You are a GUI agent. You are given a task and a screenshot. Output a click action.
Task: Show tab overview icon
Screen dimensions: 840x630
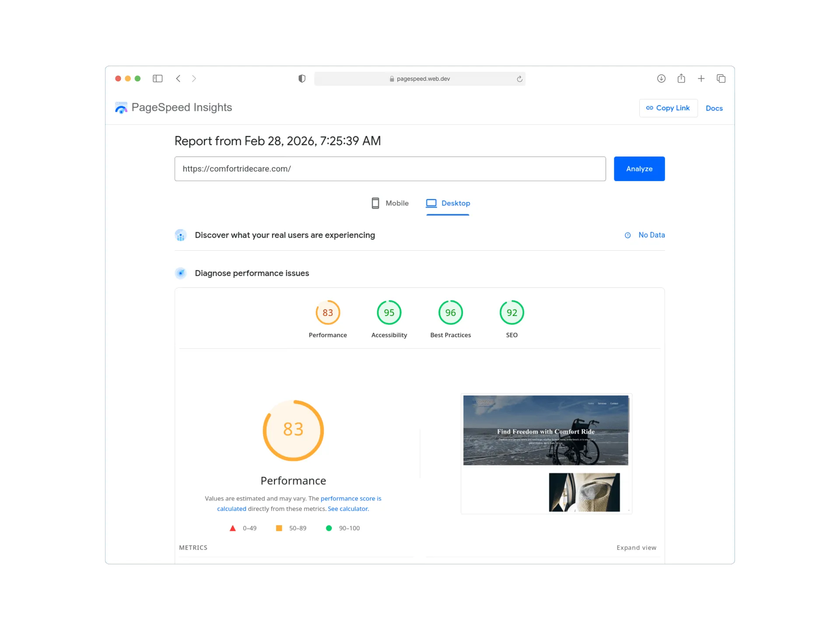coord(721,79)
